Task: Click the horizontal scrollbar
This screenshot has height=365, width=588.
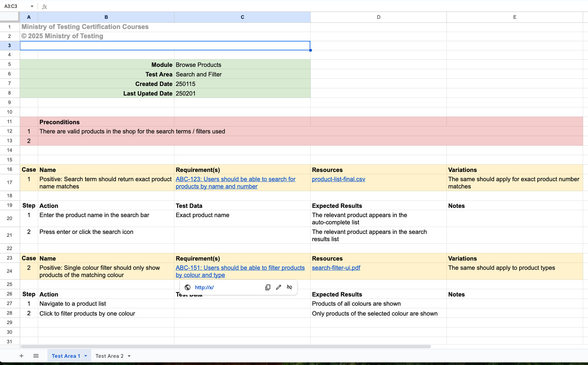Action: coord(226,347)
